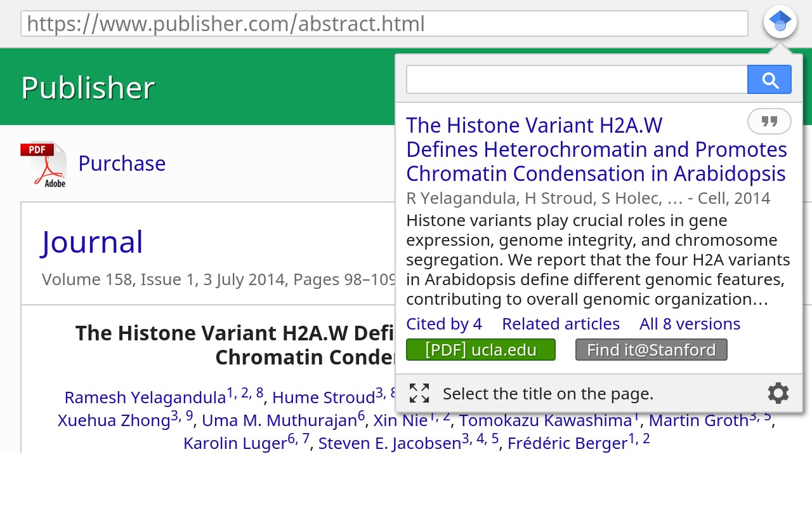Select author Steven E. Jacobsen
The image size is (812, 508).
(x=390, y=443)
